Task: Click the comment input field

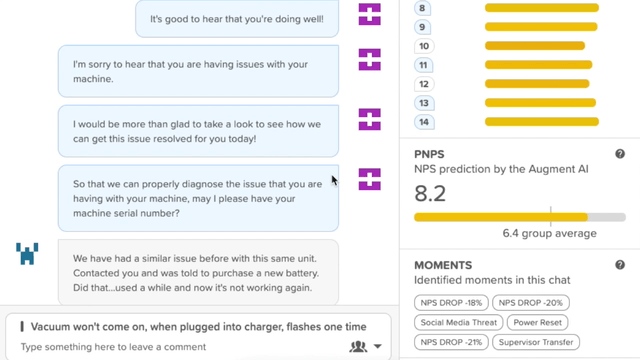Action: pyautogui.click(x=180, y=347)
